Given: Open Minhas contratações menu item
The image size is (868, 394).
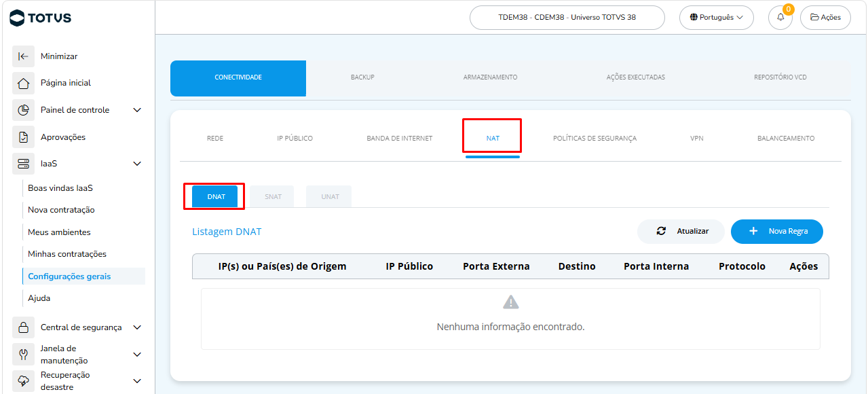Looking at the screenshot, I should [x=67, y=254].
